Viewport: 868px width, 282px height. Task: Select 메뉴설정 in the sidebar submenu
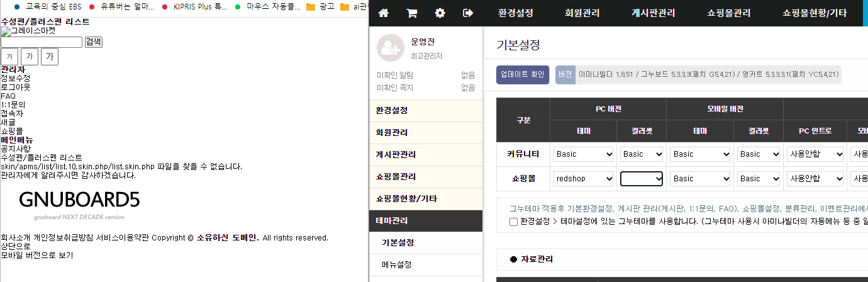[x=397, y=265]
